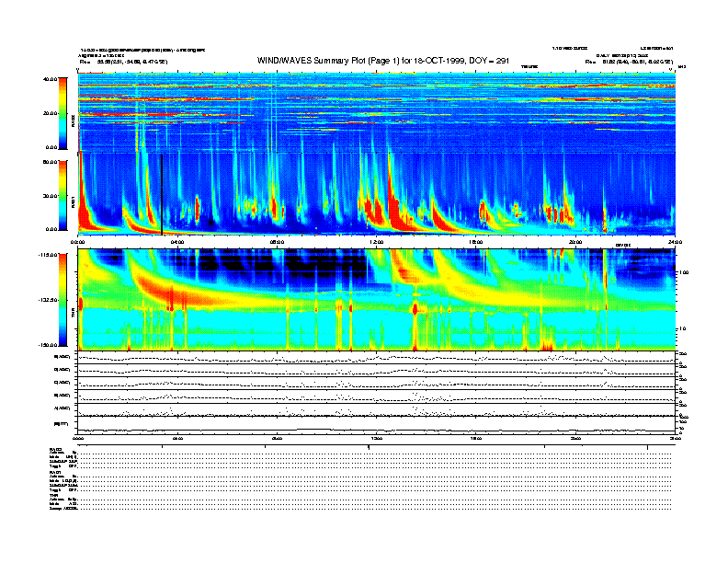Click the 04:00 tick label below the line plots
The width and height of the screenshot is (728, 563).
(x=177, y=438)
